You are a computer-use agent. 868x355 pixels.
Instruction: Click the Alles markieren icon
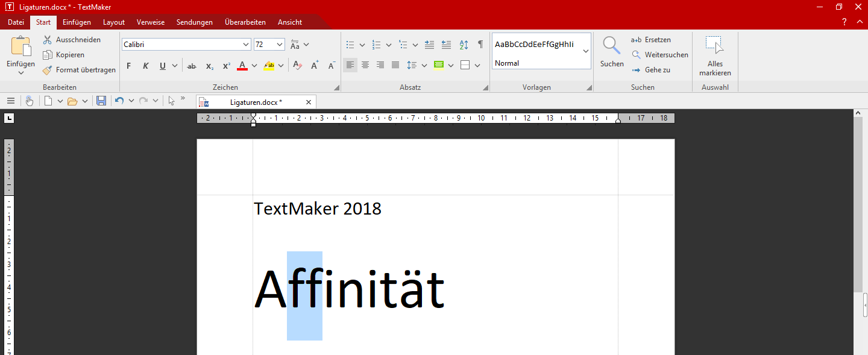click(715, 46)
